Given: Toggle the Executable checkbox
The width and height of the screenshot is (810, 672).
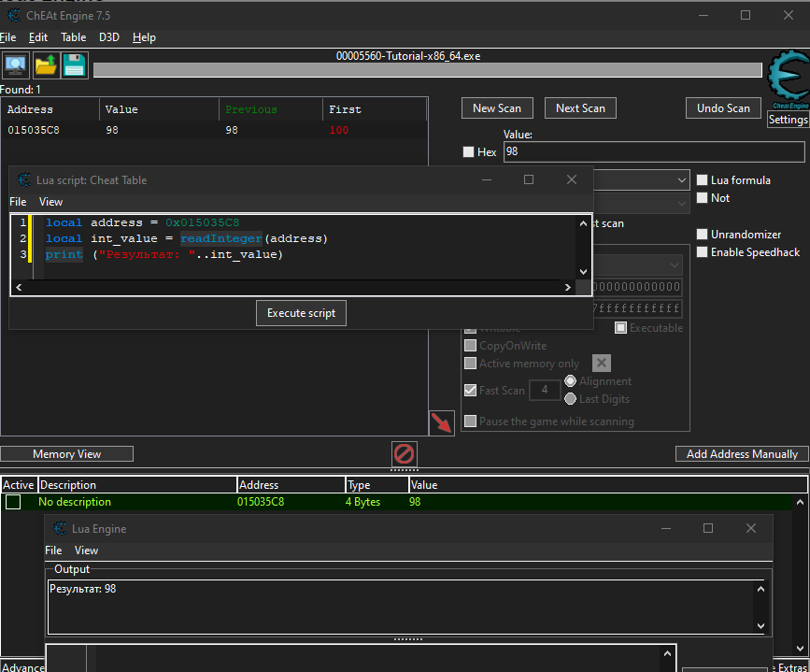Looking at the screenshot, I should coord(621,328).
